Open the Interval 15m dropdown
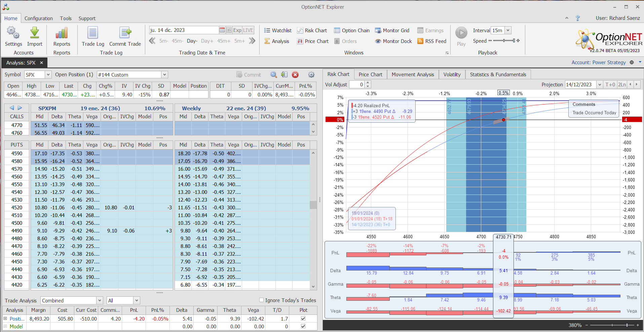This screenshot has width=644, height=332. [508, 31]
